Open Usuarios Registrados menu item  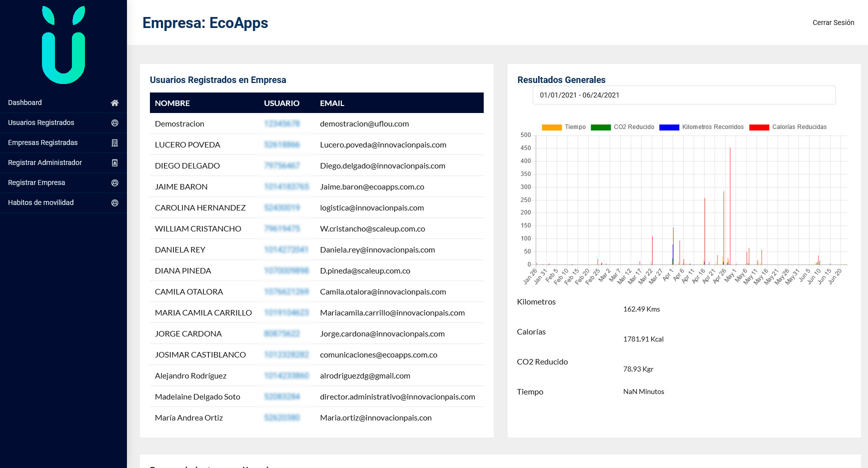tap(63, 122)
